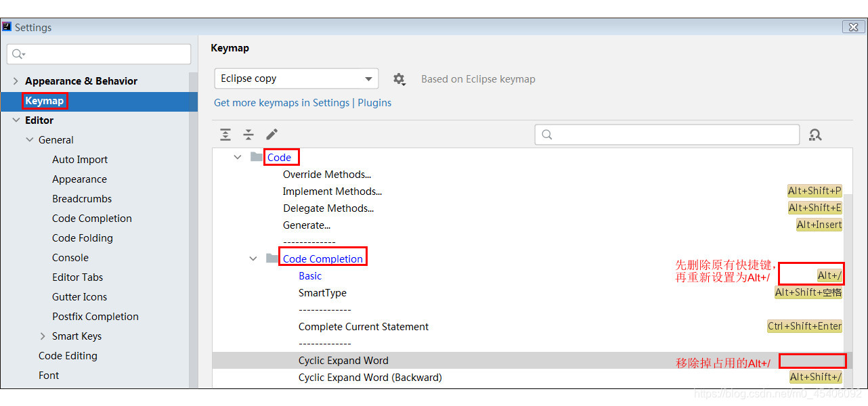Collapse the General subsection
This screenshot has height=406, width=868.
point(30,139)
